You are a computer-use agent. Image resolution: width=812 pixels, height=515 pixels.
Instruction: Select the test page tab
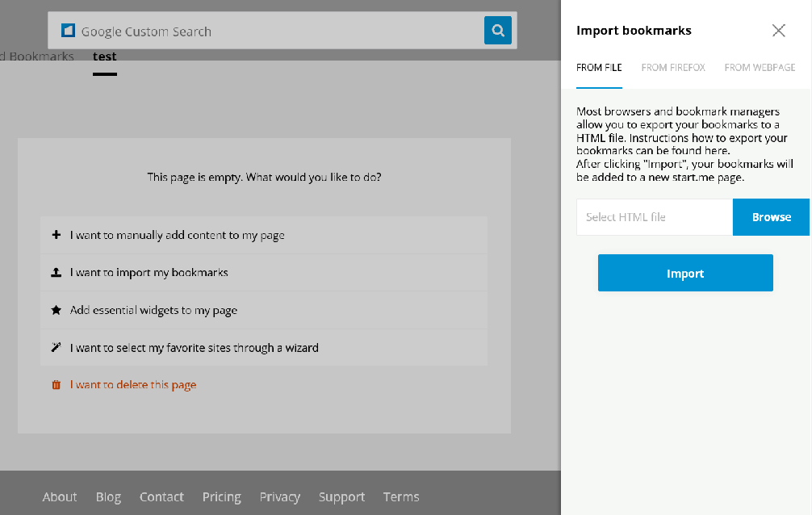point(104,57)
